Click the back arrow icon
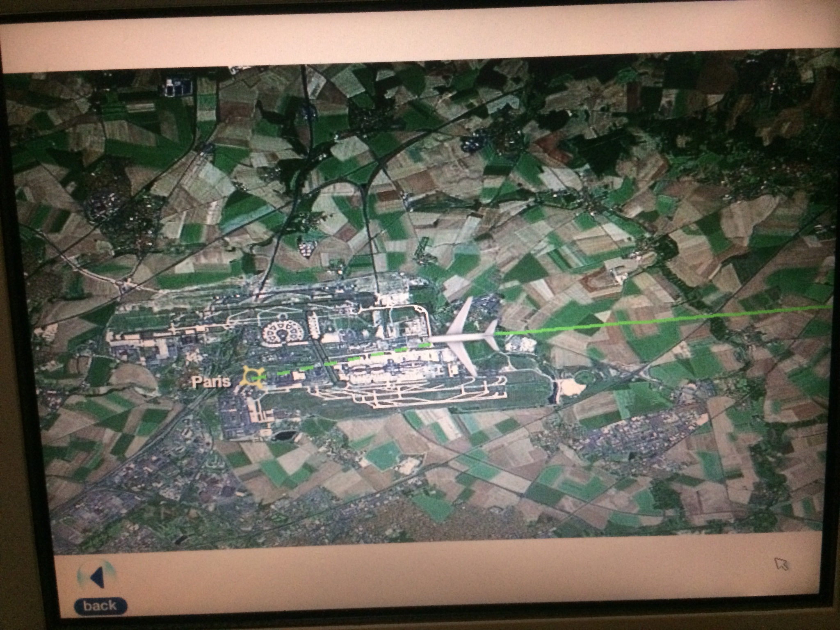840x630 pixels. tap(97, 577)
